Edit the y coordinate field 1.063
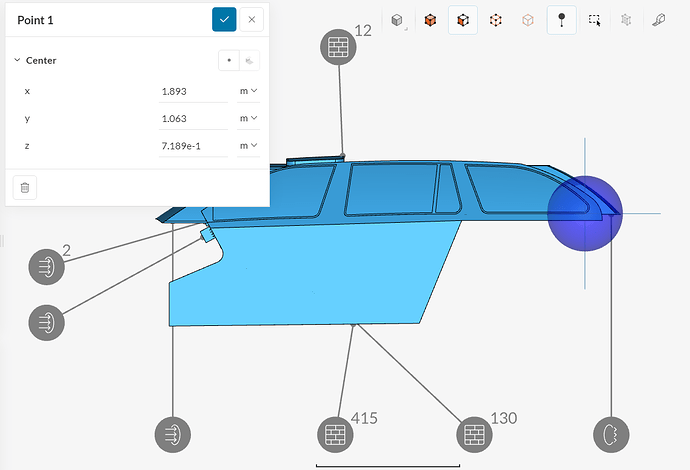 [193, 119]
